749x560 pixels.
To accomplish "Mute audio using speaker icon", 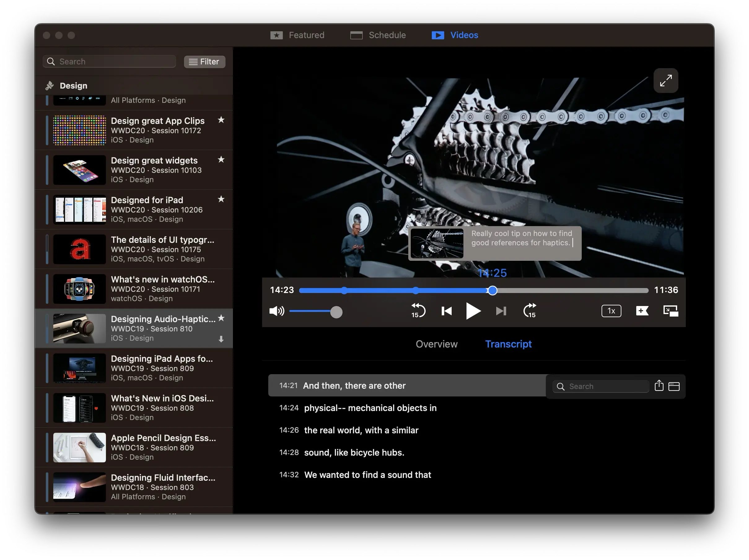I will tap(276, 311).
